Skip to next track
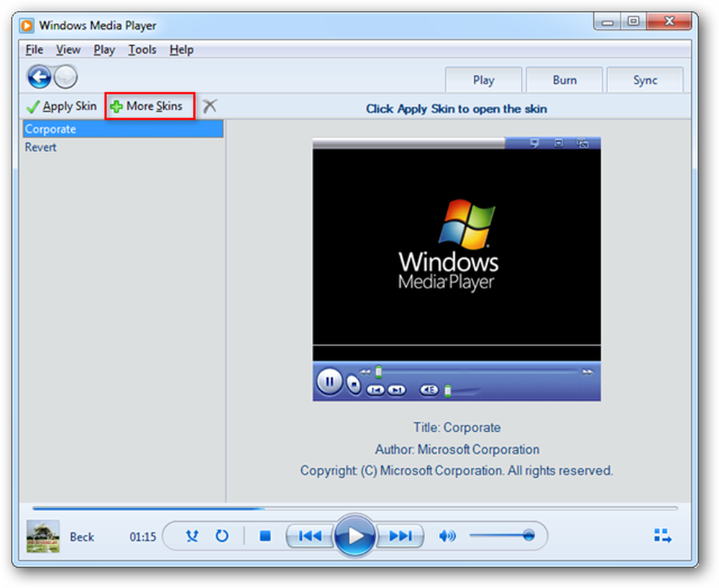 (x=400, y=536)
